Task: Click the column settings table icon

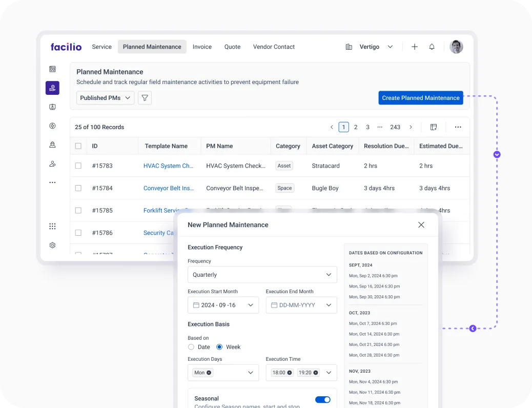Action: (x=434, y=127)
